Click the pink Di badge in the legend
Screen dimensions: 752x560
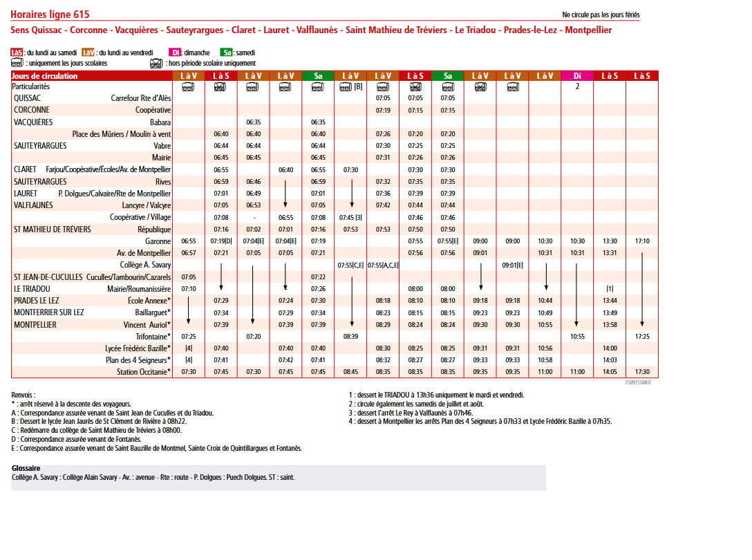[176, 53]
